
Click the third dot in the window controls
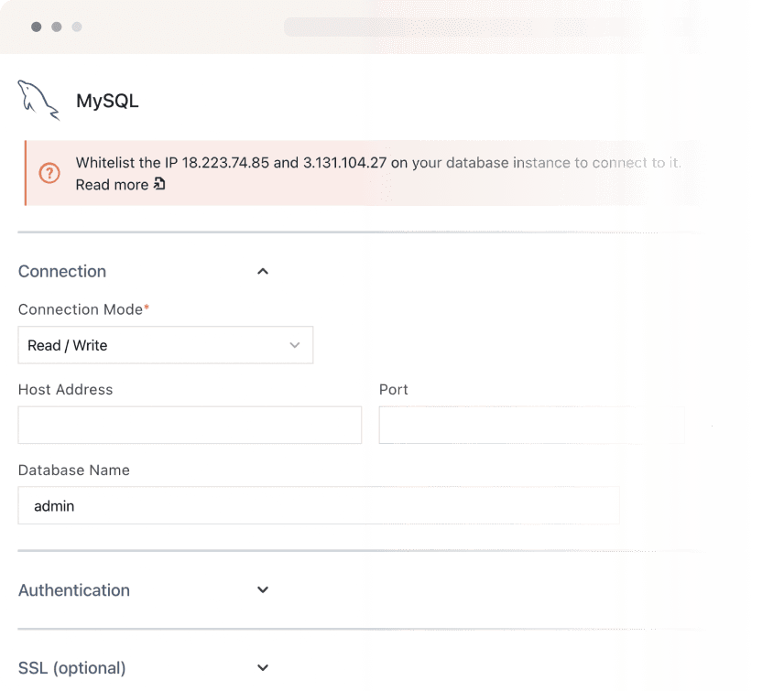(77, 27)
